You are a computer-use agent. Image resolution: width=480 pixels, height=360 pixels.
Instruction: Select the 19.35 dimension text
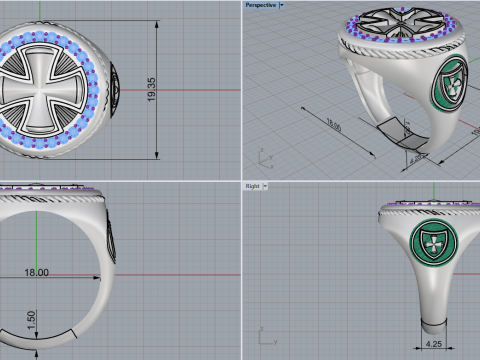(151, 90)
